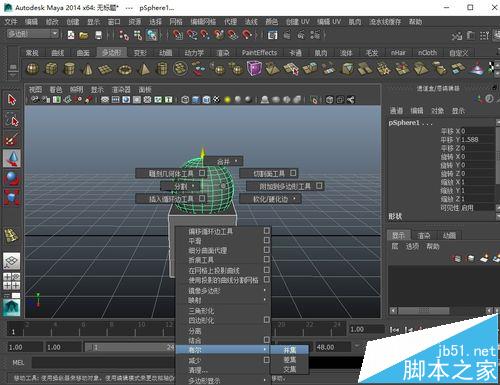This screenshot has width=500, height=385.
Task: Choose 并集 from the boolean submenu
Action: (289, 350)
